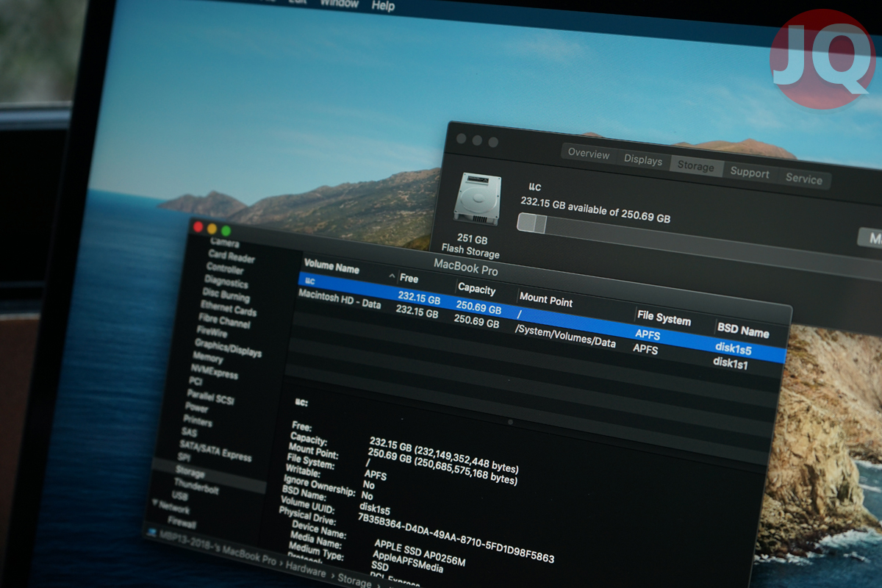Image resolution: width=882 pixels, height=588 pixels.
Task: Open the Help menu in the menu bar
Action: click(x=383, y=6)
